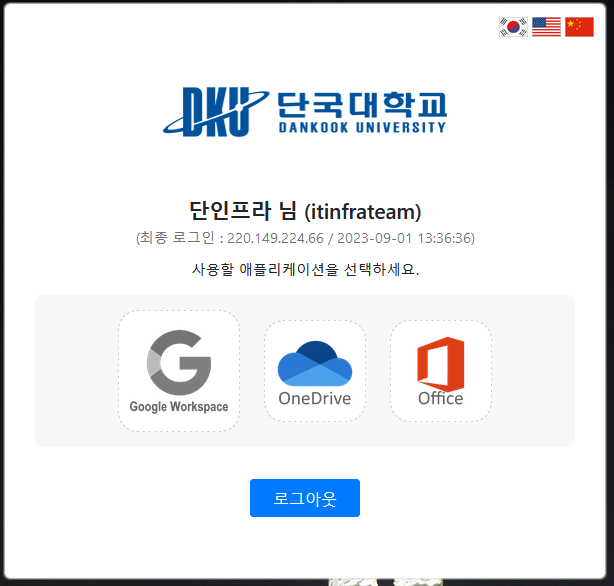
Task: Open the Office application tile
Action: coord(441,371)
